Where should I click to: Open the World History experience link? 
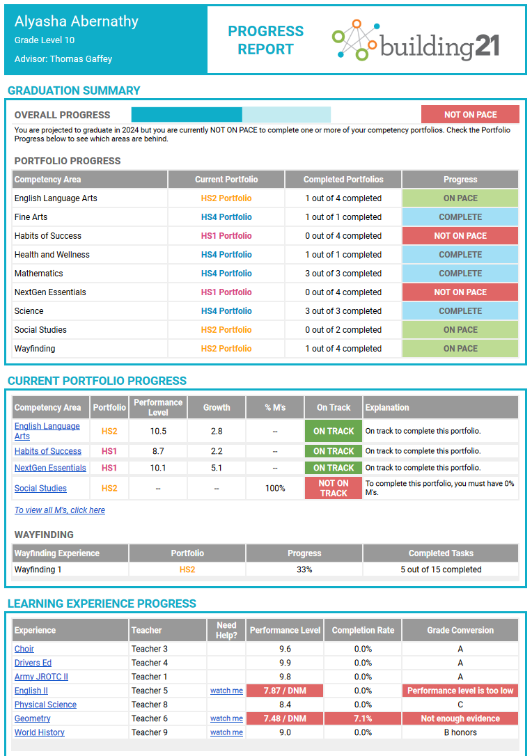40,732
